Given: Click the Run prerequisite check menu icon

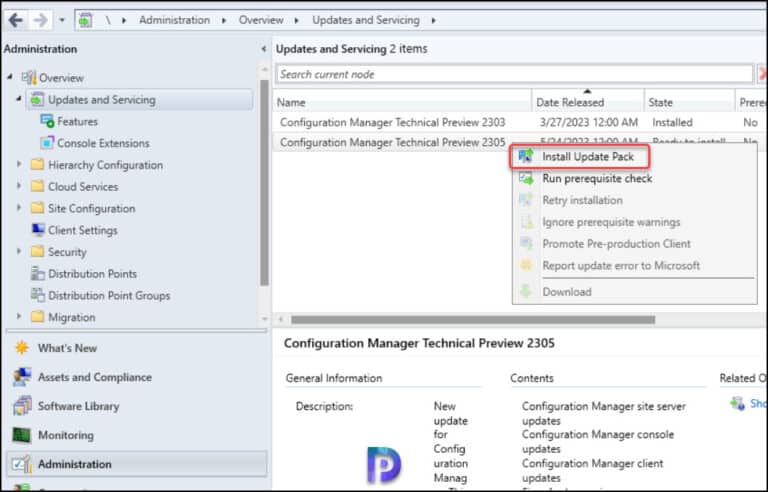Looking at the screenshot, I should click(526, 178).
